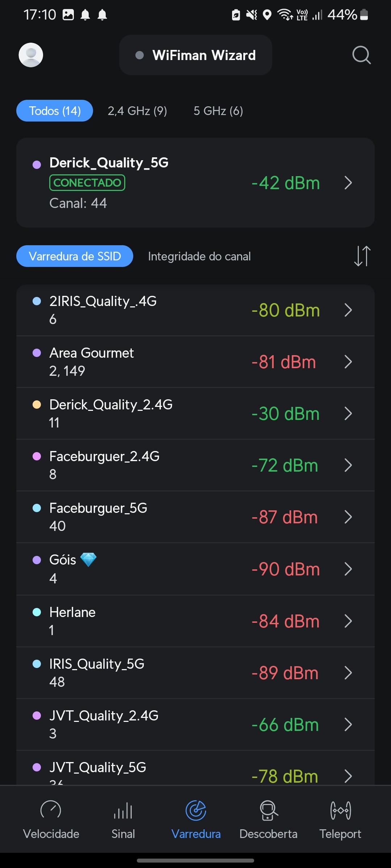Select the Varredura radar icon

pyautogui.click(x=196, y=810)
